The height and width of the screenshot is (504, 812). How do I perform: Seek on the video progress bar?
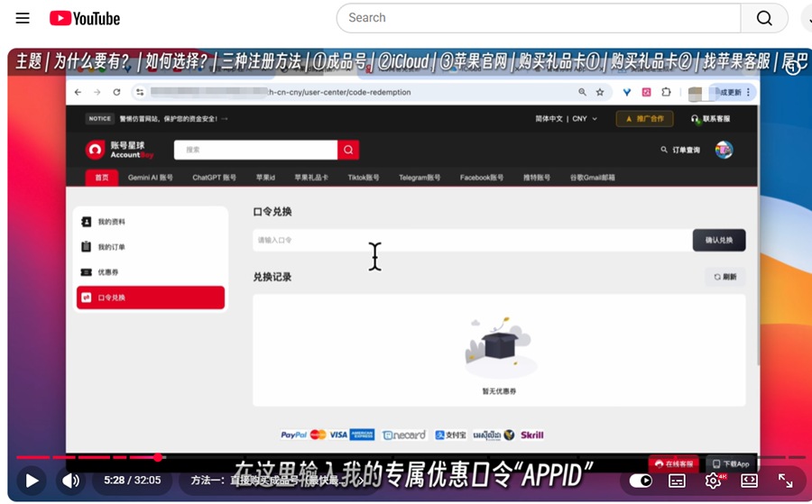click(x=411, y=457)
